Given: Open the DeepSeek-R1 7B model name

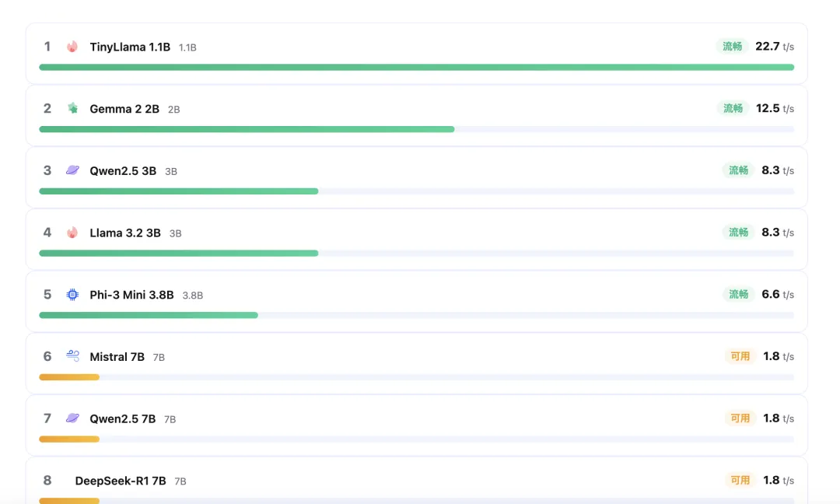Looking at the screenshot, I should [121, 481].
